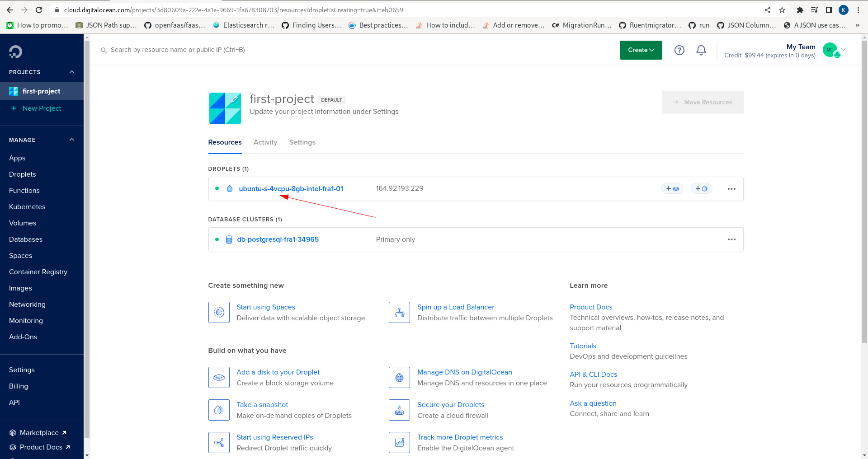Open Functions in the sidebar
This screenshot has width=868, height=459.
coord(24,191)
